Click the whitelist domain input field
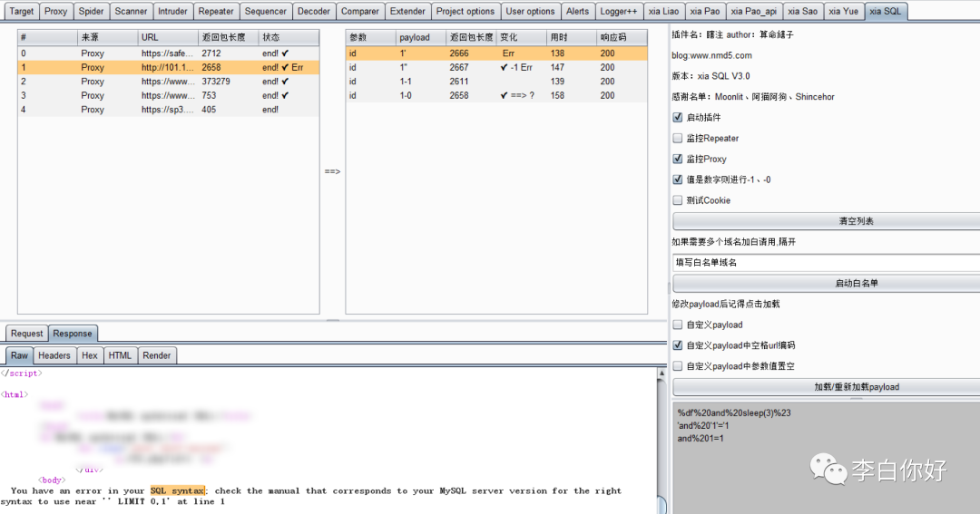The image size is (980, 514). tap(827, 262)
